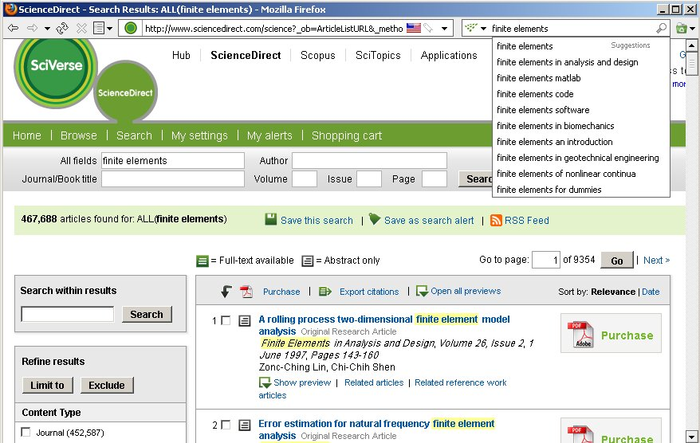This screenshot has width=700, height=443.
Task: Click the Volume input field
Action: tap(304, 179)
